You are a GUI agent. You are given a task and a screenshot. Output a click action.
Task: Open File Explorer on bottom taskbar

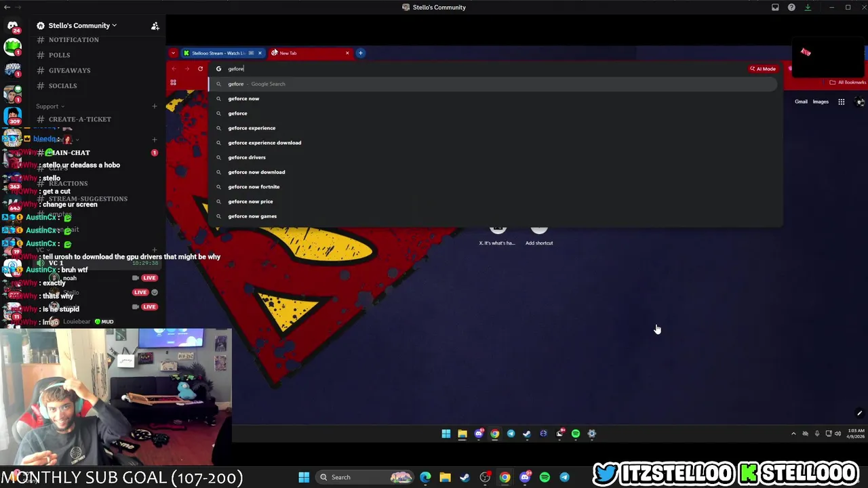(x=445, y=477)
